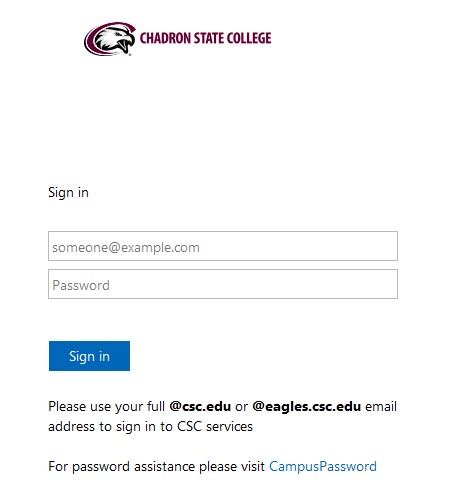
Task: Click the 'Password' placeholder text
Action: (81, 285)
